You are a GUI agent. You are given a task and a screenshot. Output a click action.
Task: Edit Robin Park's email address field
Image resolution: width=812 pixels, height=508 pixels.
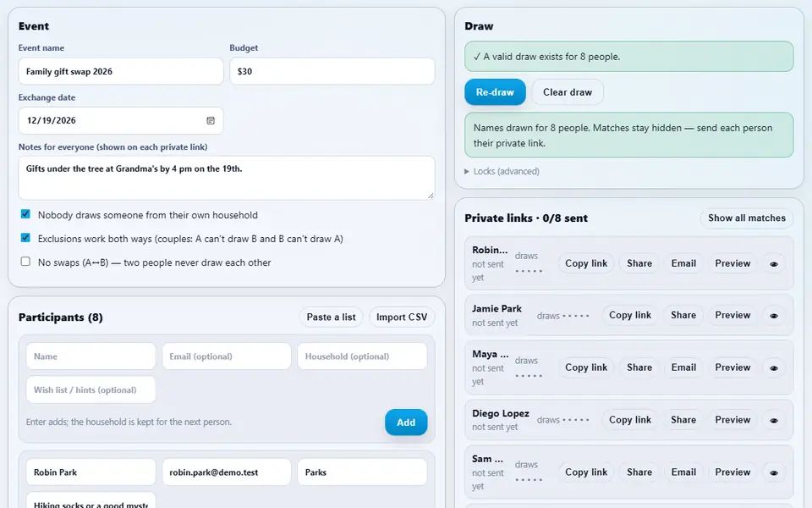(x=227, y=472)
